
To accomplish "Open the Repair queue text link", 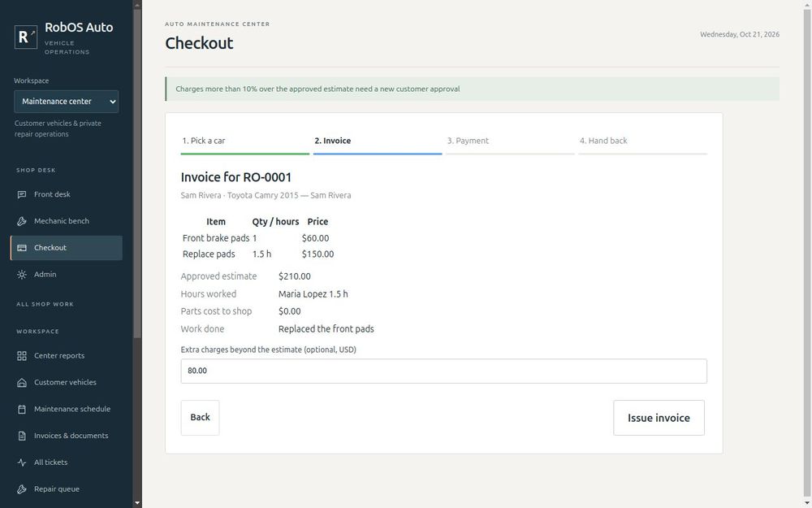I will coord(57,489).
